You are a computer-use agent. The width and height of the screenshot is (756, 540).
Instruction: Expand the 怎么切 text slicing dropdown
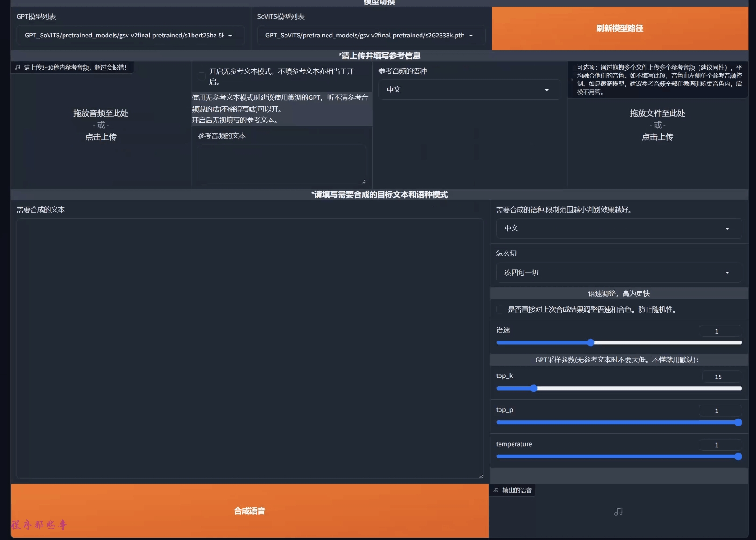[618, 272]
